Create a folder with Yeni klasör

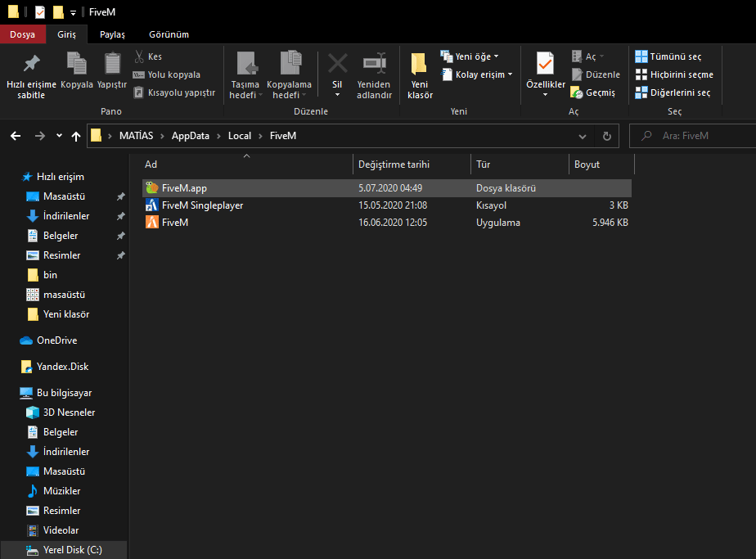point(420,76)
